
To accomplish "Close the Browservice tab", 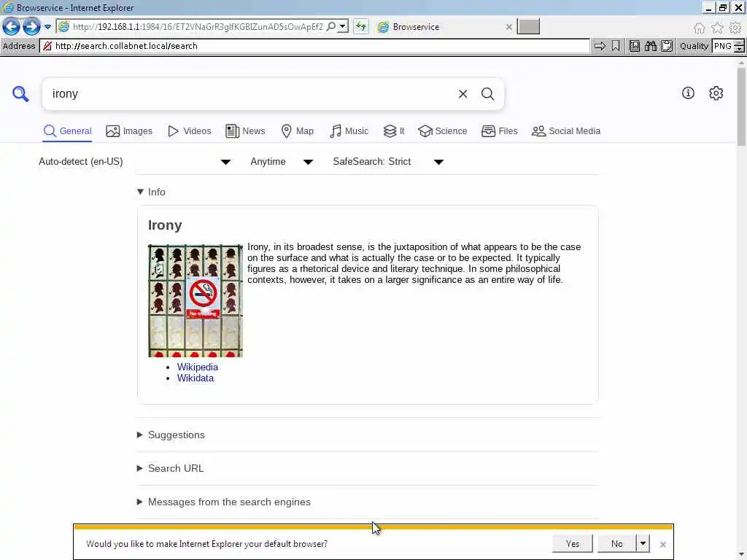I will point(508,27).
